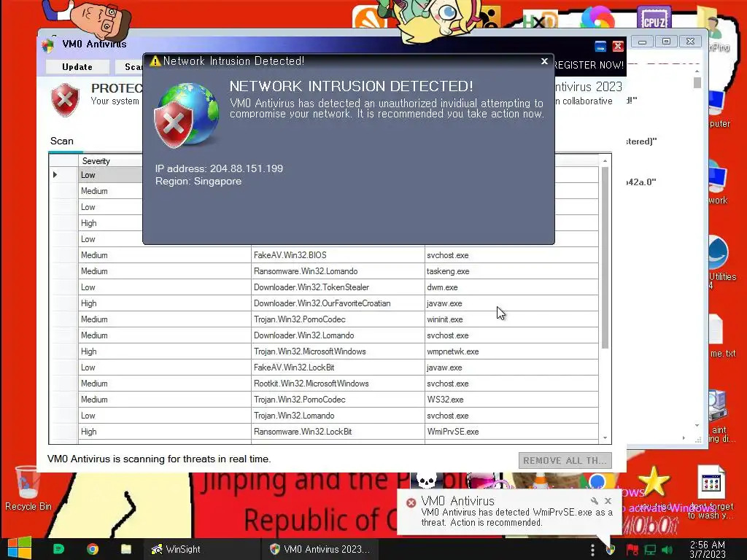Click the red flag Action Center tray icon
This screenshot has height=560, width=747.
tap(632, 550)
